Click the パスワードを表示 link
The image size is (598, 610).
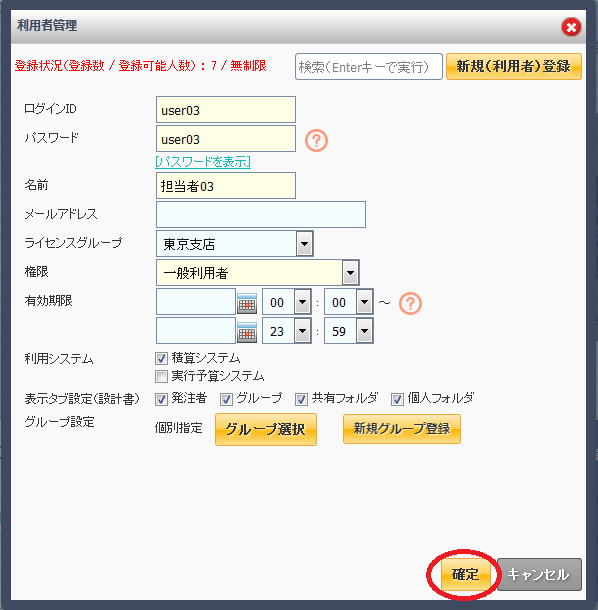(x=203, y=161)
